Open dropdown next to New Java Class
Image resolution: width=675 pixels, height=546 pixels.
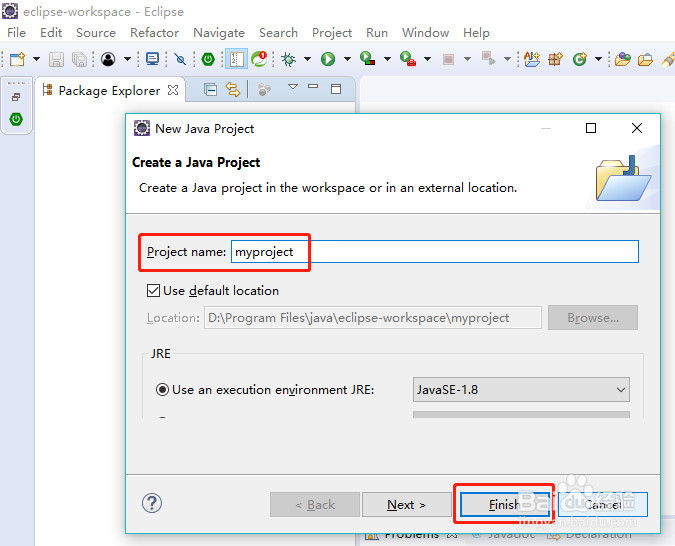click(598, 59)
